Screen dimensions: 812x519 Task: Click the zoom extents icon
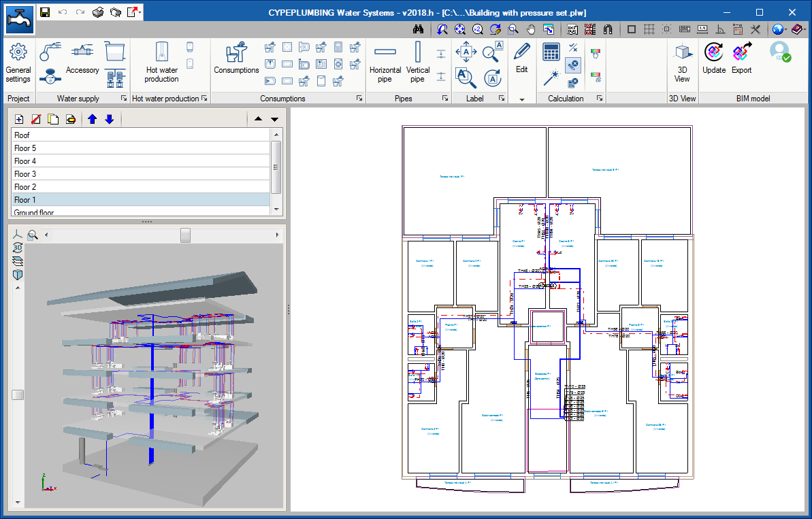pyautogui.click(x=460, y=29)
